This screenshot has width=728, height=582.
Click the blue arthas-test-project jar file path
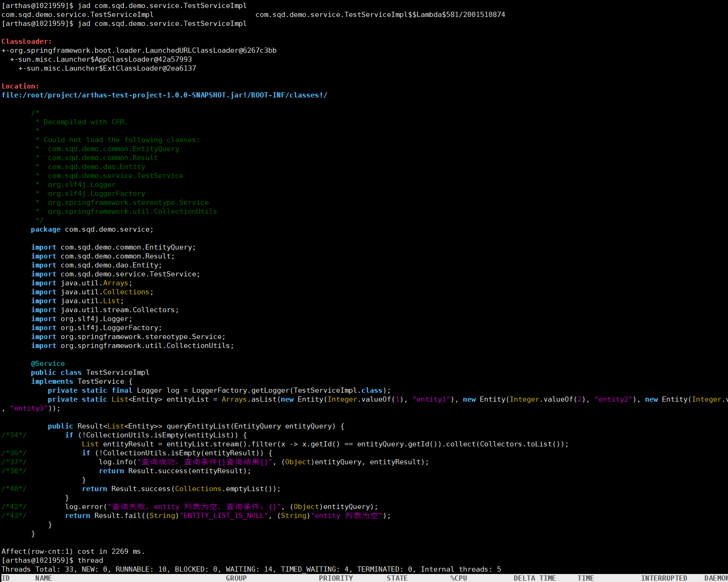click(x=164, y=95)
